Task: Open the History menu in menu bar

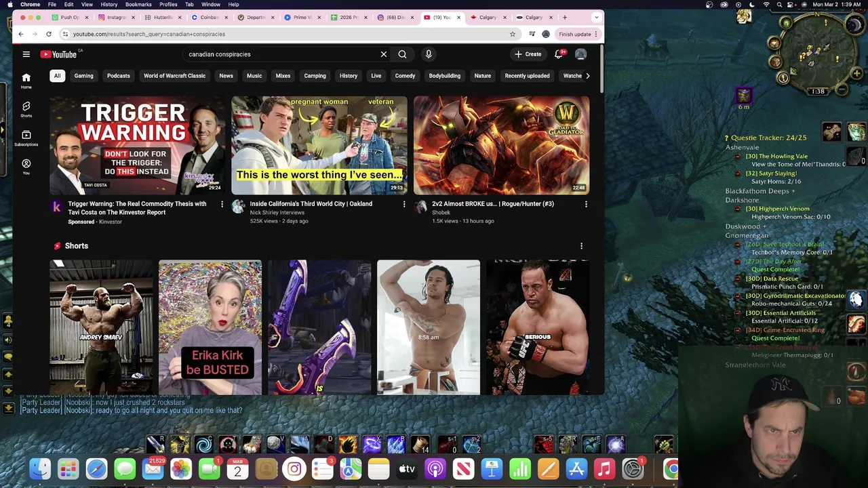Action: pyautogui.click(x=108, y=5)
